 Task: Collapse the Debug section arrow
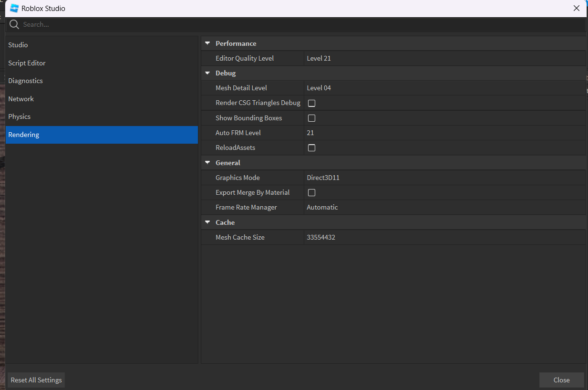(207, 73)
